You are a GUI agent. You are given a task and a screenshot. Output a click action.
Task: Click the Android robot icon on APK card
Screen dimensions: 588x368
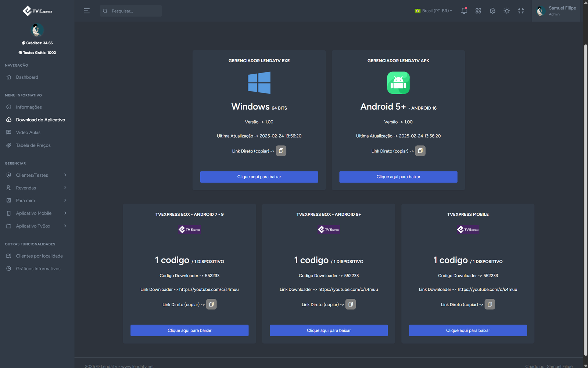point(398,83)
